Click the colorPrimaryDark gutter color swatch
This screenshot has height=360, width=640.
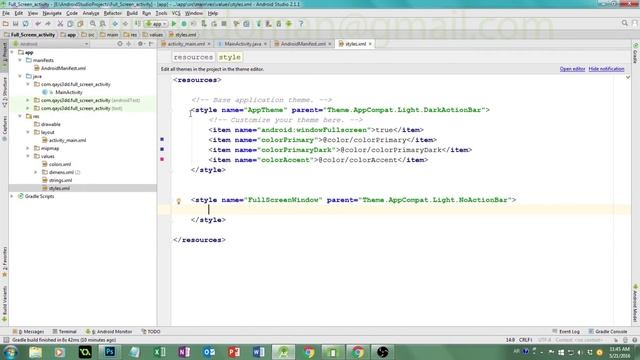tap(162, 149)
